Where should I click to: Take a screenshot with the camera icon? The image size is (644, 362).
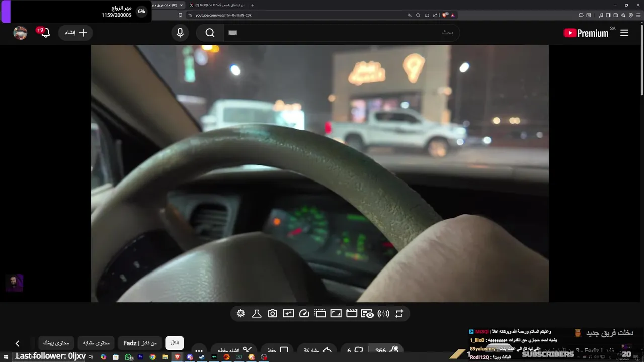pos(272,314)
